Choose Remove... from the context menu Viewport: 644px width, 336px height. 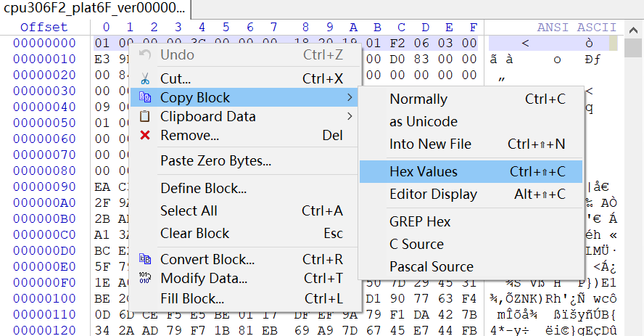click(245, 135)
